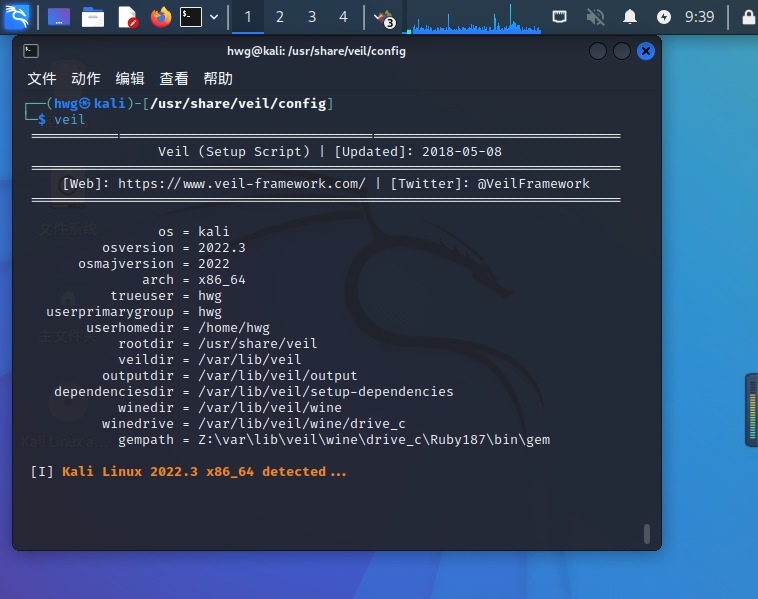Launch the text editor from the panel
Viewport: 758px width, 599px height.
[128, 17]
